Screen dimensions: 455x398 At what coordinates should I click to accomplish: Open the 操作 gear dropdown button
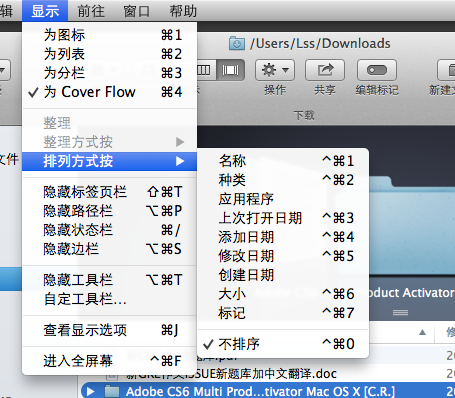point(275,70)
